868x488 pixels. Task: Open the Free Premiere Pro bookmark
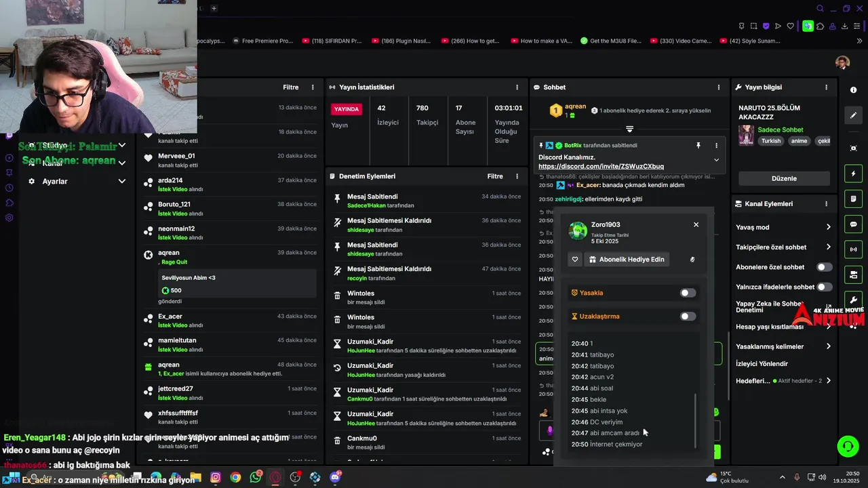[x=262, y=41]
